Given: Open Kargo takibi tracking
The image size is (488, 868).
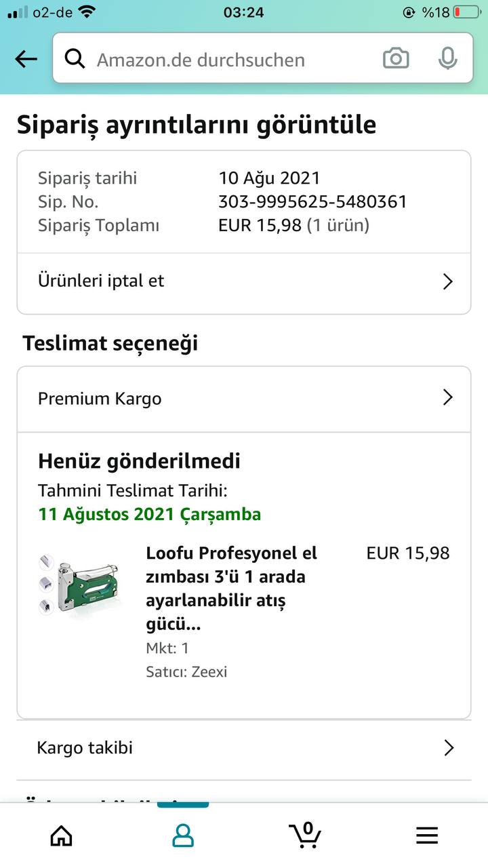Looking at the screenshot, I should pyautogui.click(x=85, y=748).
